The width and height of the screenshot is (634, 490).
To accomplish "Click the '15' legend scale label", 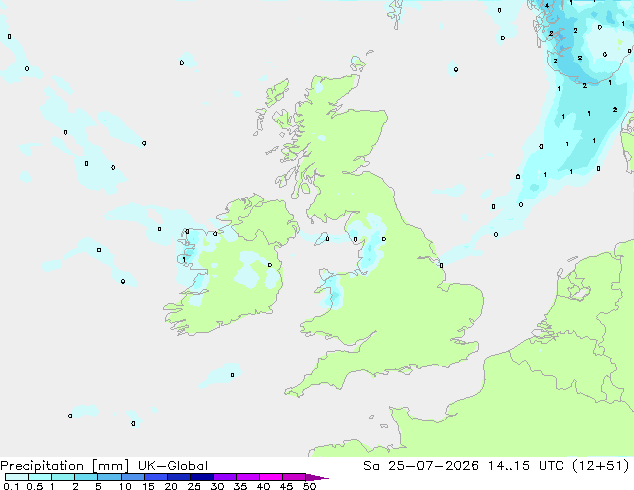I will point(148,486).
